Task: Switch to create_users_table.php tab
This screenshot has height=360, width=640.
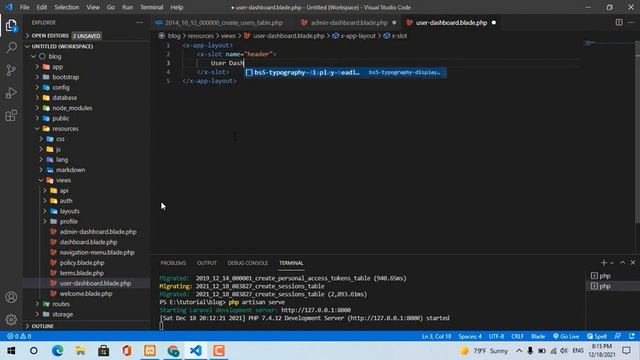Action: coord(224,22)
